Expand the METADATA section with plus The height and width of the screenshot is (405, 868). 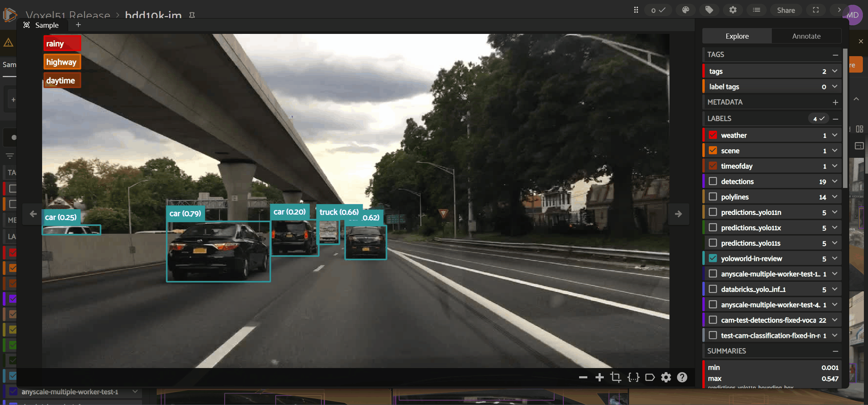835,102
